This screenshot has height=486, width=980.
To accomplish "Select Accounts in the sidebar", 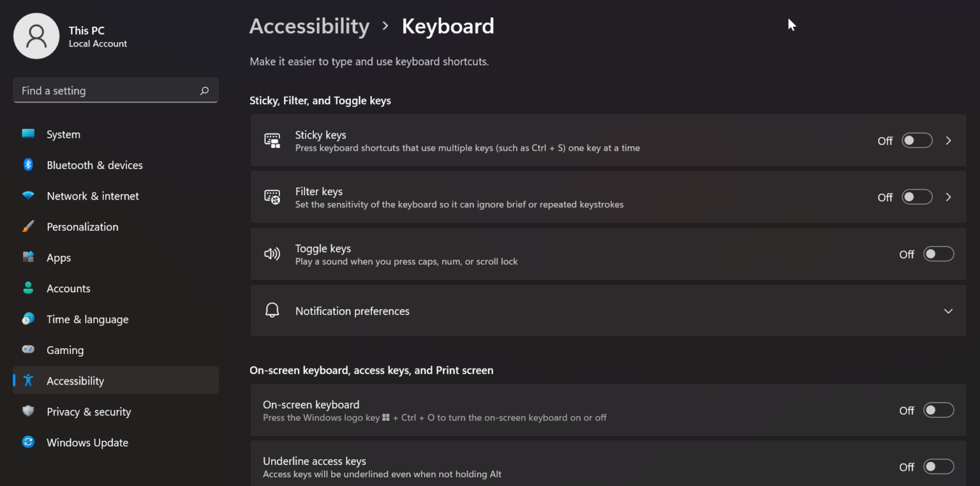I will click(x=68, y=288).
